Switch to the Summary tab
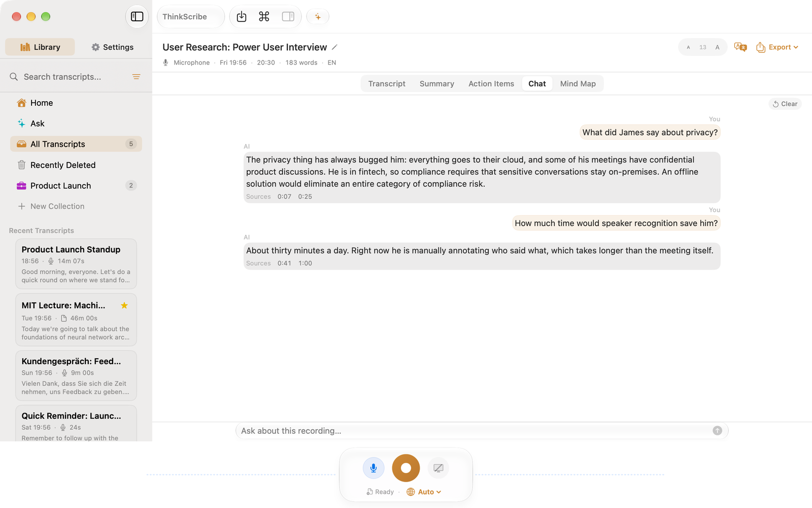The height and width of the screenshot is (508, 812). 437,84
